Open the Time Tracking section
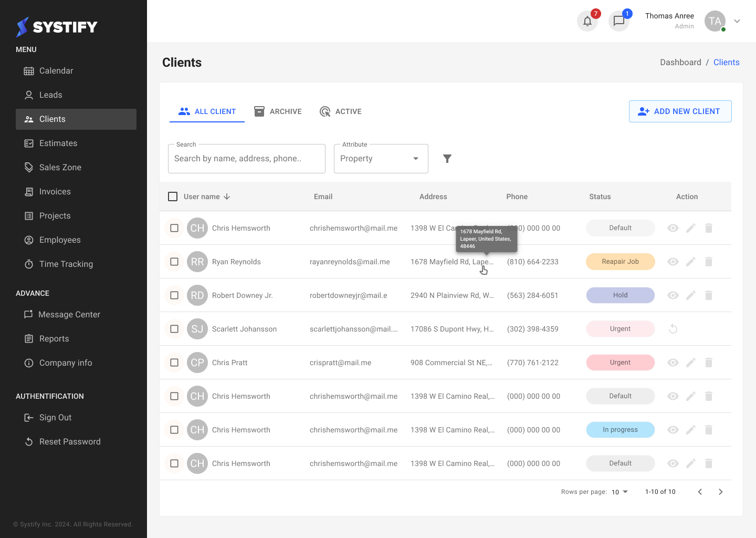The width and height of the screenshot is (756, 538). 65,264
